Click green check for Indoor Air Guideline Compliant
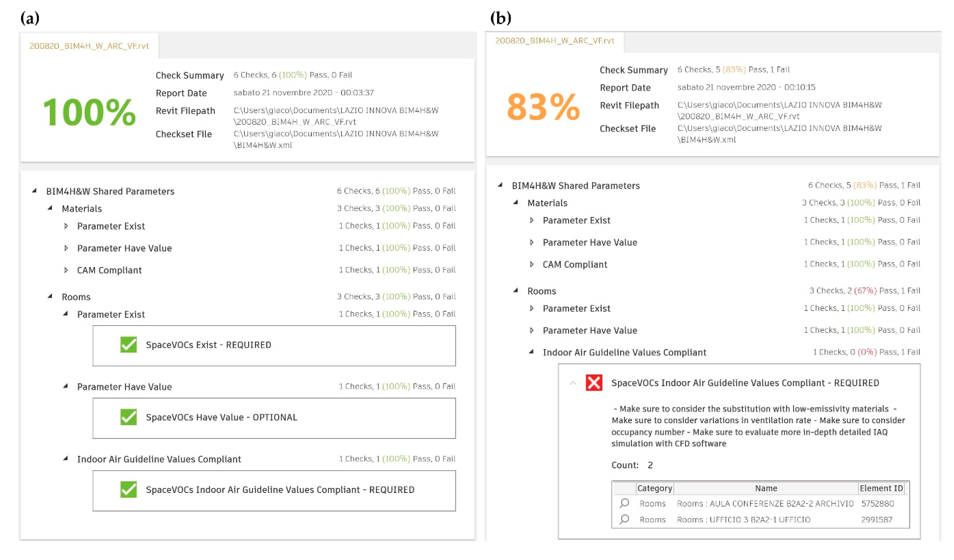Viewport: 954px width, 560px height. (x=128, y=489)
